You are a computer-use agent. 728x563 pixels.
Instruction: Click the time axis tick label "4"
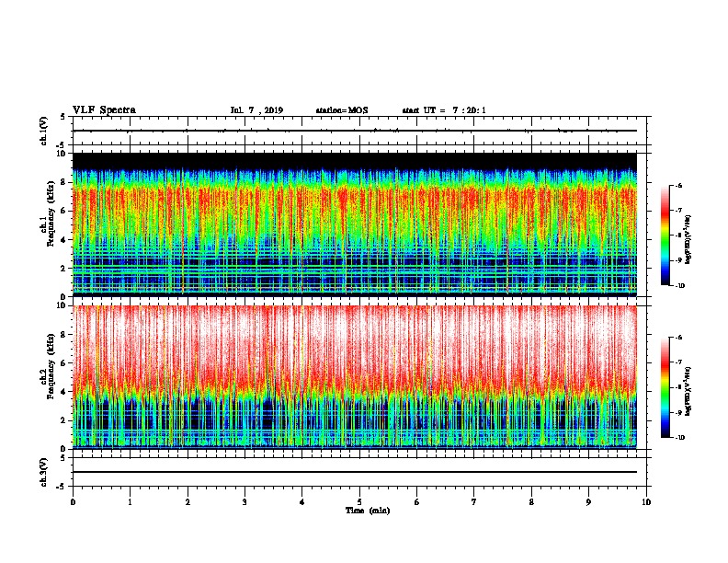pyautogui.click(x=302, y=502)
